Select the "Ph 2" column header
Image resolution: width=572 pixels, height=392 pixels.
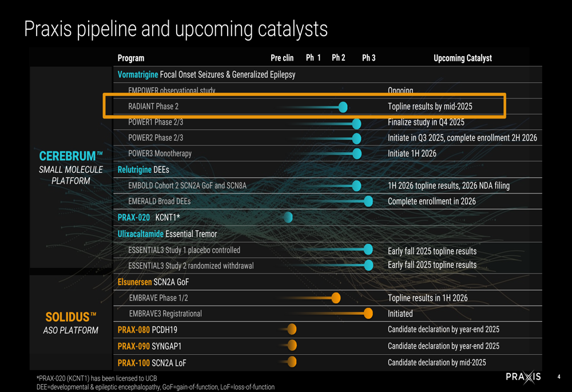pyautogui.click(x=339, y=58)
